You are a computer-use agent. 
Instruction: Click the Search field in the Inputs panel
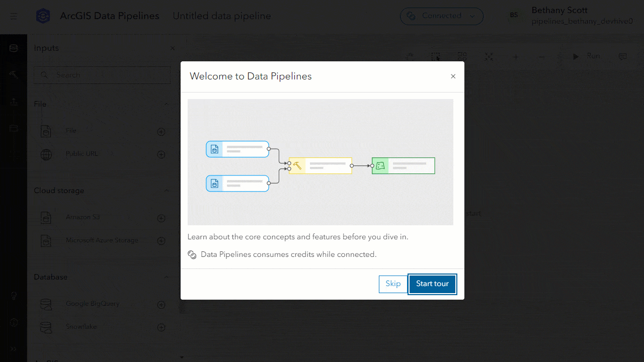tap(102, 74)
